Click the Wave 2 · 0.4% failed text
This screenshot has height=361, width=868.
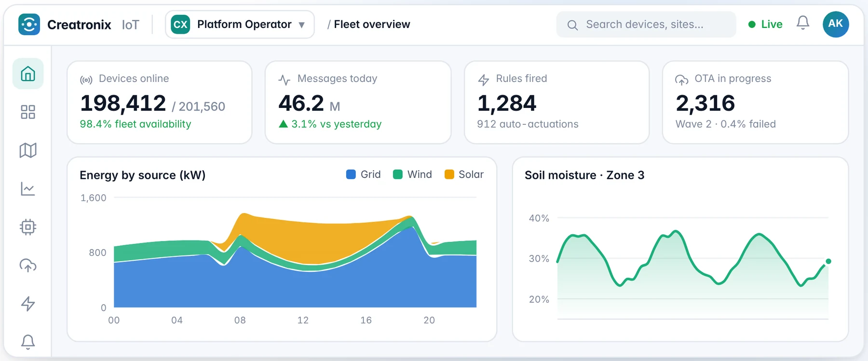[x=726, y=124]
